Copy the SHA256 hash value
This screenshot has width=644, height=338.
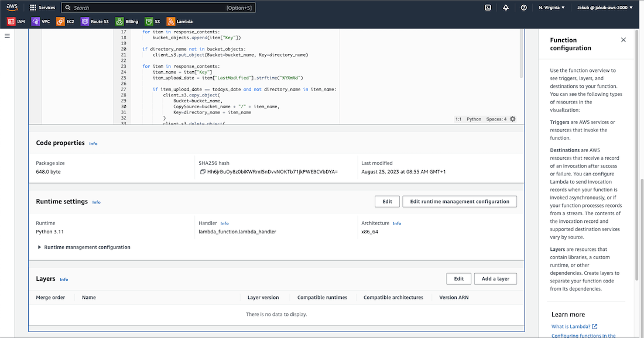(203, 172)
